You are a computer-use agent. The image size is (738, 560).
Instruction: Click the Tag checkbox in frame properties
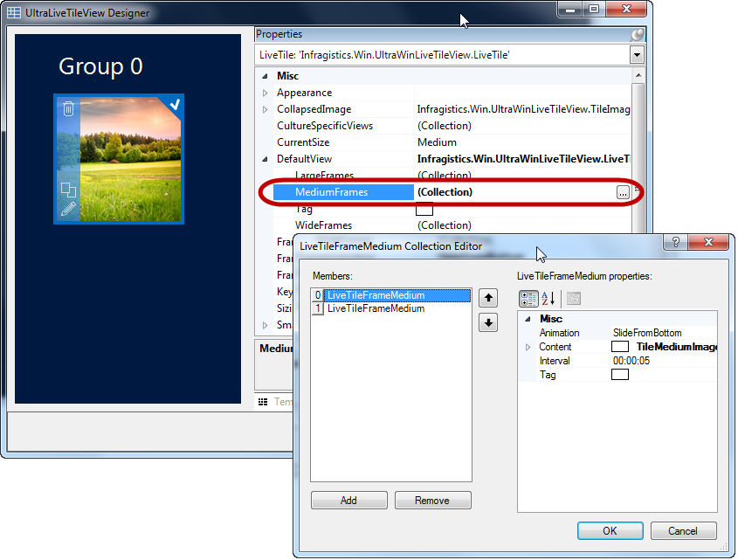click(x=620, y=374)
